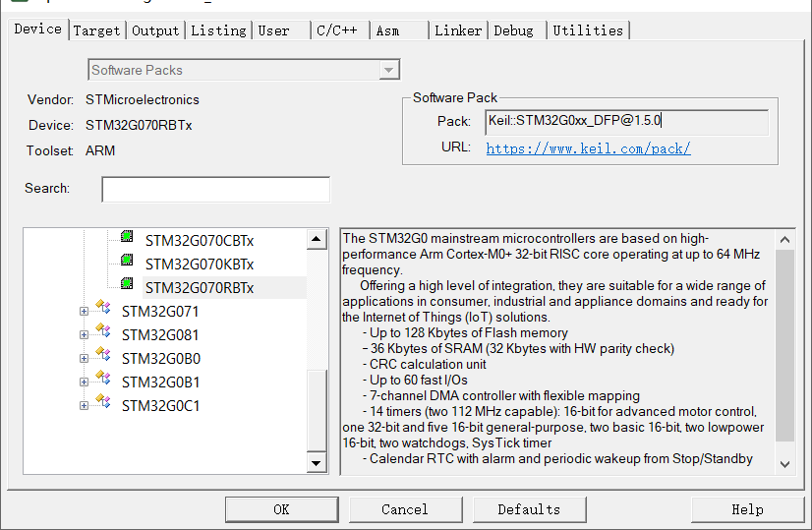Click the Defaults button

529,509
